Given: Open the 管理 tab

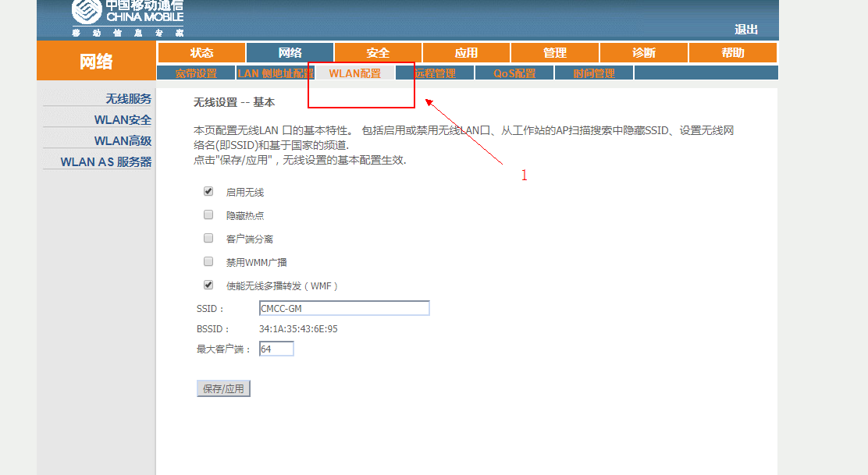Looking at the screenshot, I should pos(555,52).
